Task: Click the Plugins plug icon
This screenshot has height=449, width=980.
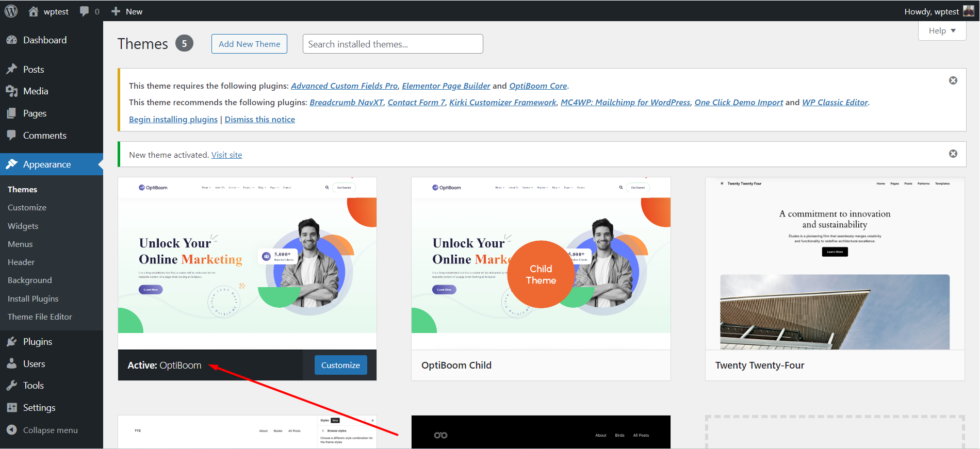Action: click(11, 341)
